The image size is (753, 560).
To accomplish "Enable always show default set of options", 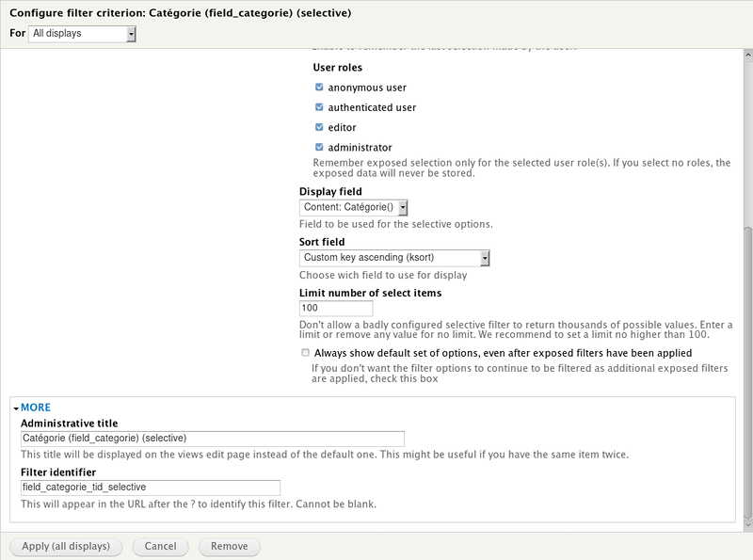I will (304, 352).
